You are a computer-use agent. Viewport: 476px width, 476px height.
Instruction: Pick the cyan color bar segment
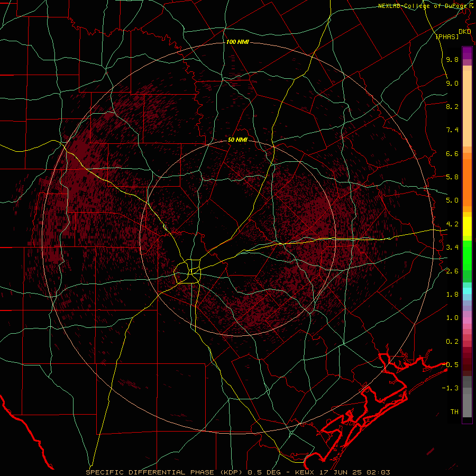(x=467, y=291)
